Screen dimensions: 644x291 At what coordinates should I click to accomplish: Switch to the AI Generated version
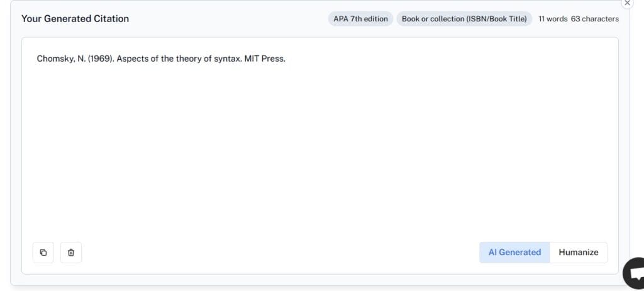coord(514,252)
